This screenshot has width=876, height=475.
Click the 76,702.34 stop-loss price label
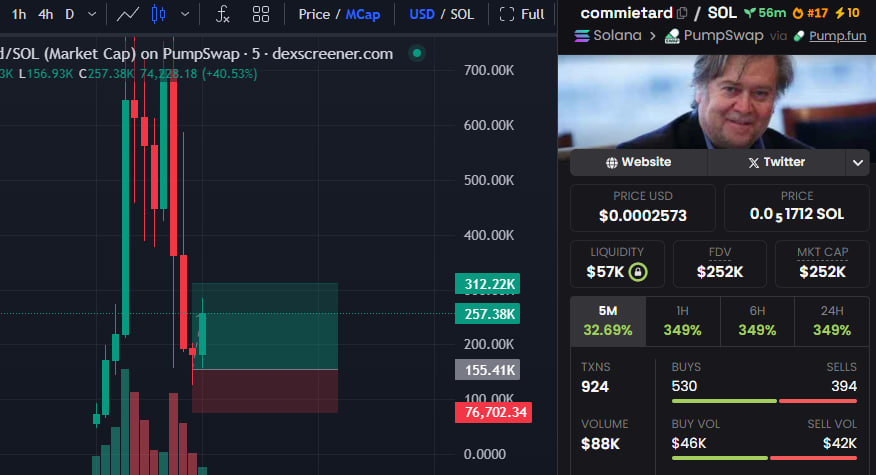click(x=493, y=412)
